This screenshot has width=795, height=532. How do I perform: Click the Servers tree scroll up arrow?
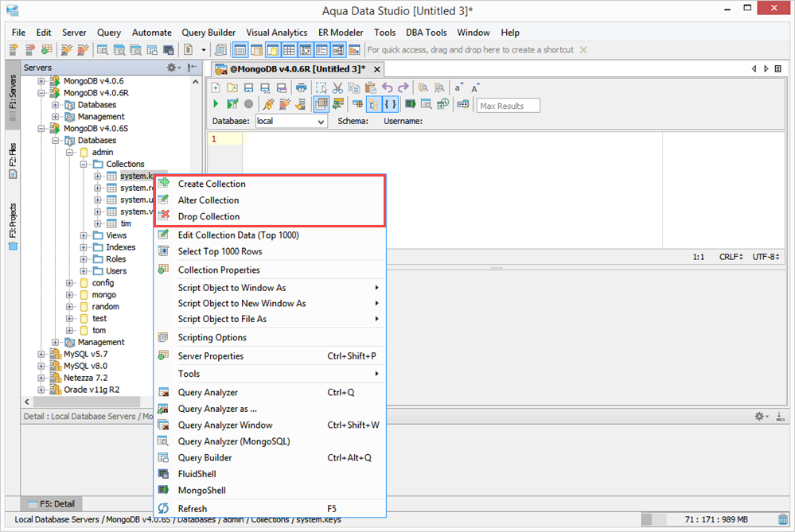coord(196,81)
